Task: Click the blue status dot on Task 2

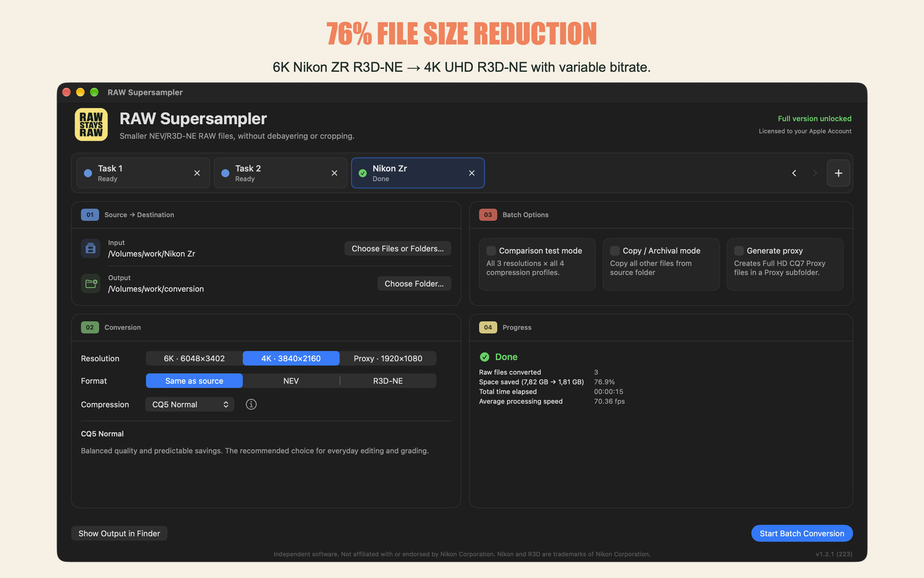Action: 225,173
